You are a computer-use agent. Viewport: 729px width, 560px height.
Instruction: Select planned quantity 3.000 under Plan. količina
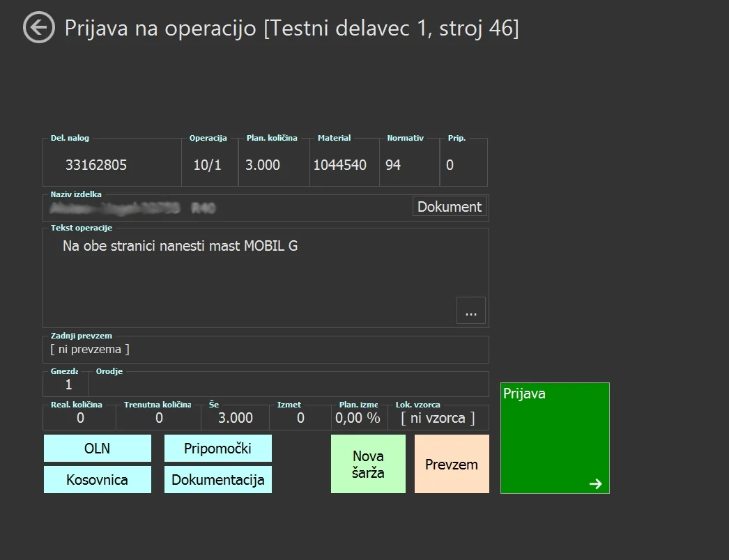263,165
